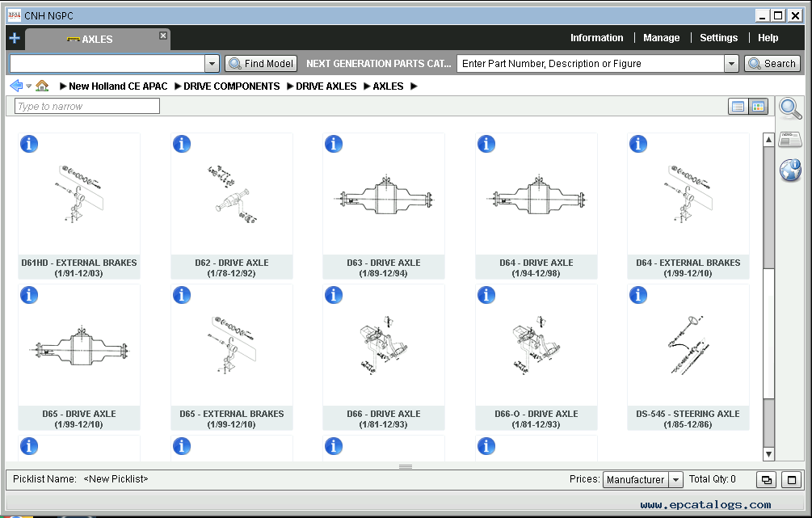
Task: Navigate to New Holland CE APAC breadcrumb
Action: 118,86
